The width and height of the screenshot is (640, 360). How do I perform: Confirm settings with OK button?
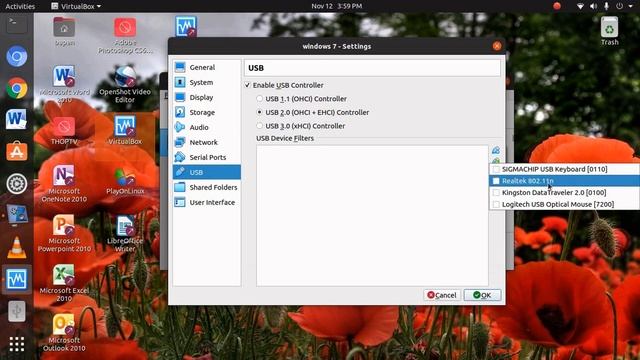(482, 295)
